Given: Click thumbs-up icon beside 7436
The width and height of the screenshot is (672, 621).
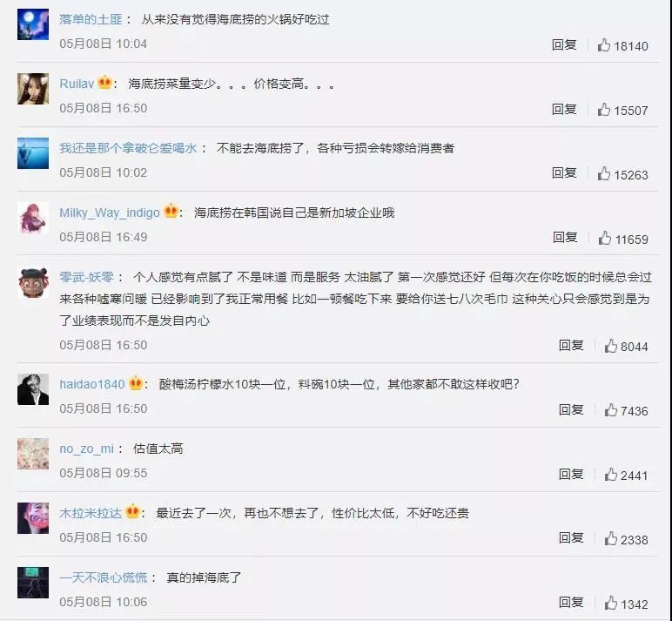Looking at the screenshot, I should click(x=611, y=410).
